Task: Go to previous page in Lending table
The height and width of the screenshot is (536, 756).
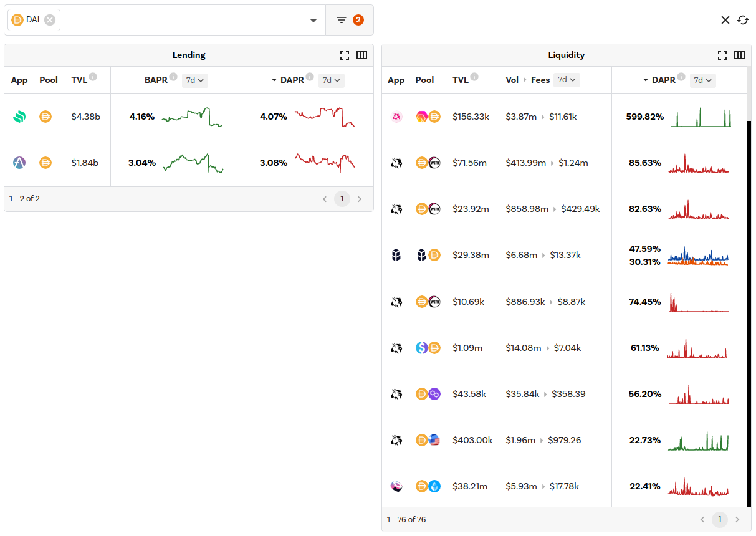Action: point(325,199)
